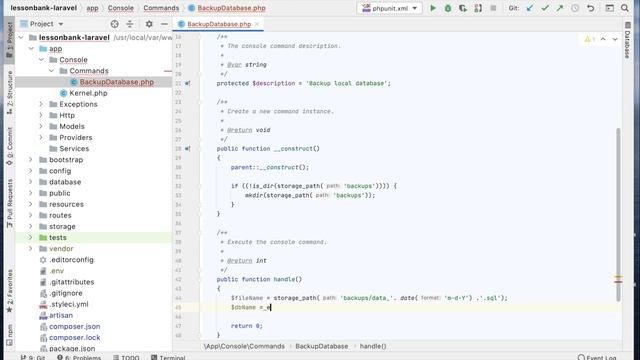Image resolution: width=640 pixels, height=360 pixels.
Task: Click gutter override icon beside $description
Action: click(x=187, y=83)
